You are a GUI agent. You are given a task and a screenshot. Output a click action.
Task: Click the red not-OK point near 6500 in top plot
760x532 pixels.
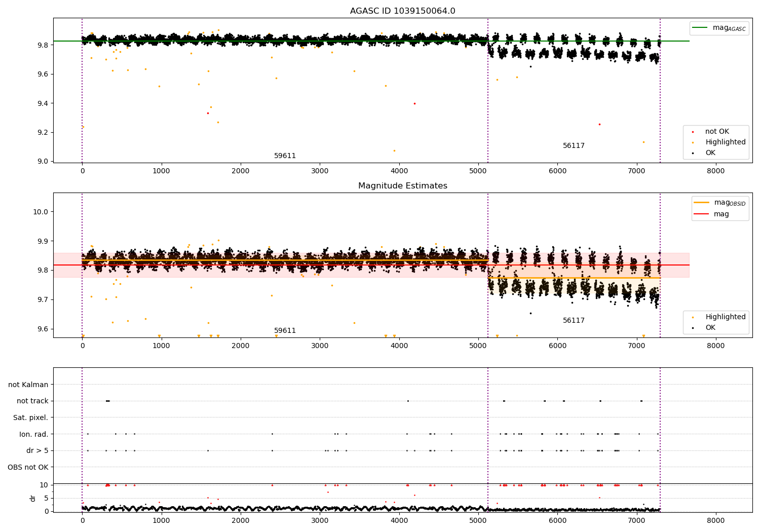pyautogui.click(x=599, y=124)
